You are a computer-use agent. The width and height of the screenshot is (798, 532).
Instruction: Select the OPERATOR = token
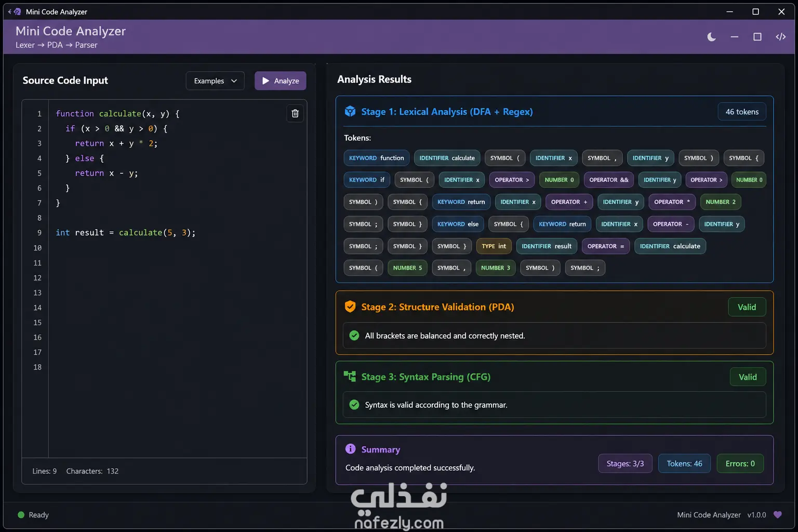[606, 246]
